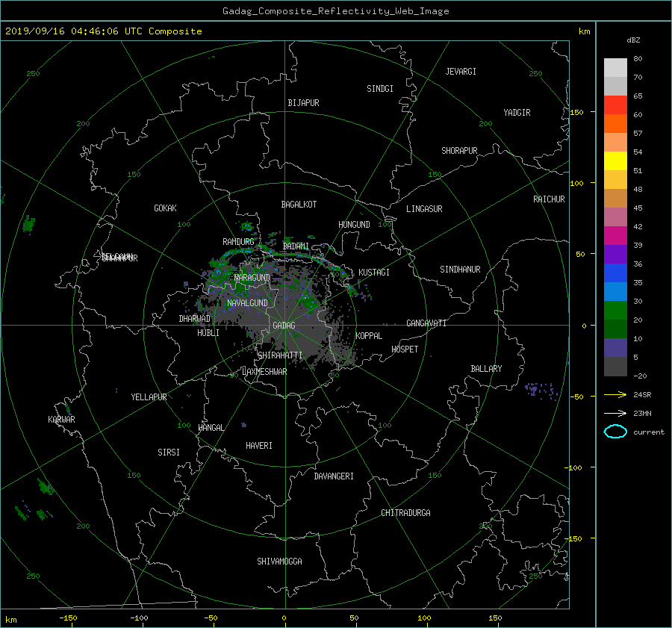The height and width of the screenshot is (628, 672).
Task: Click the RAICHUR city label
Action: click(549, 199)
